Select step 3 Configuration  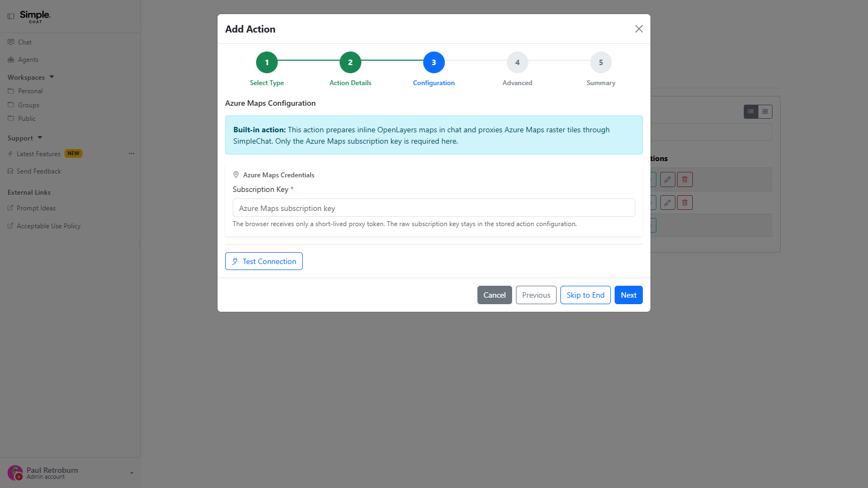(x=434, y=62)
